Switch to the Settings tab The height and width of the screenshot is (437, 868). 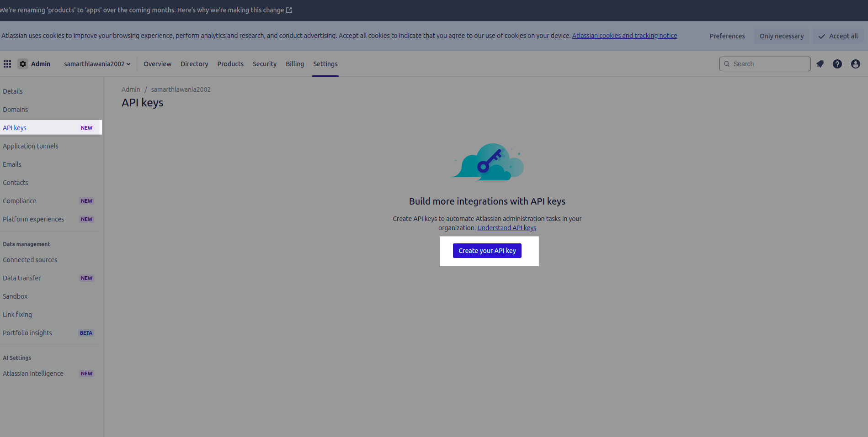tap(325, 64)
